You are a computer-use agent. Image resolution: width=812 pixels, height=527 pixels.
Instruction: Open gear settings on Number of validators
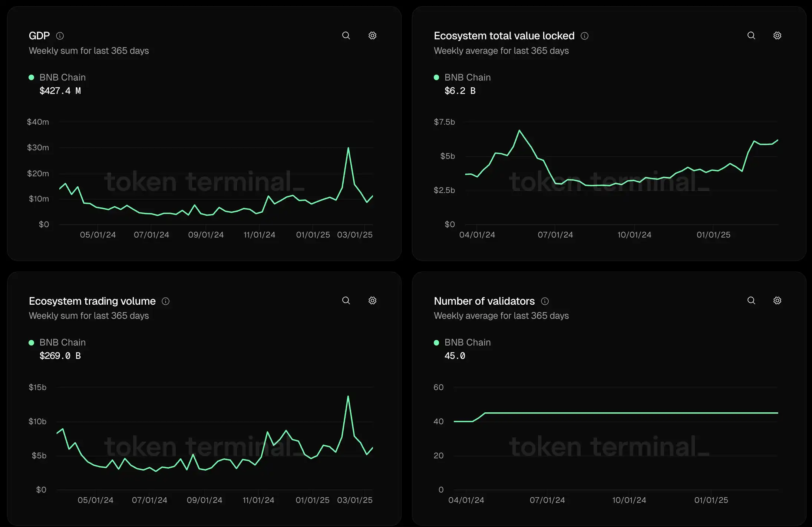(x=777, y=301)
